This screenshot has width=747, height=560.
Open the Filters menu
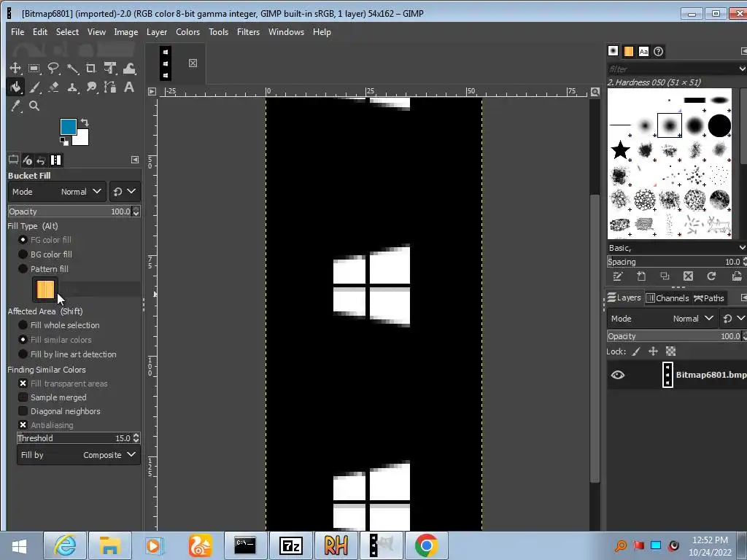click(248, 32)
